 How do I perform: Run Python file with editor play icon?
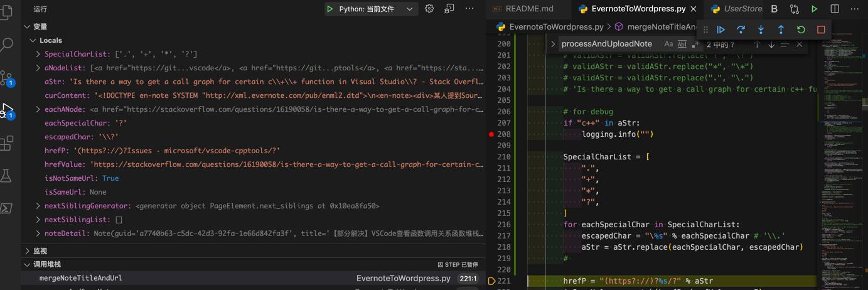(x=815, y=9)
